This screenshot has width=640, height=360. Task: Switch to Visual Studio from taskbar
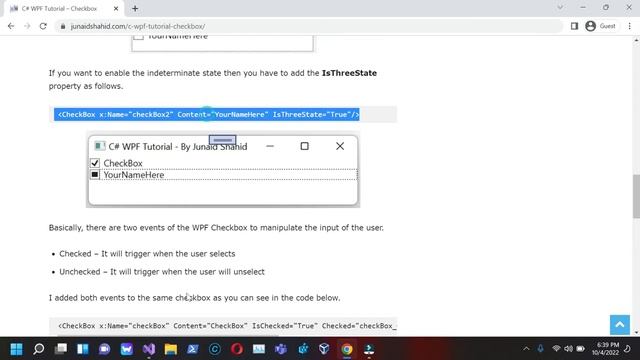pos(149,349)
